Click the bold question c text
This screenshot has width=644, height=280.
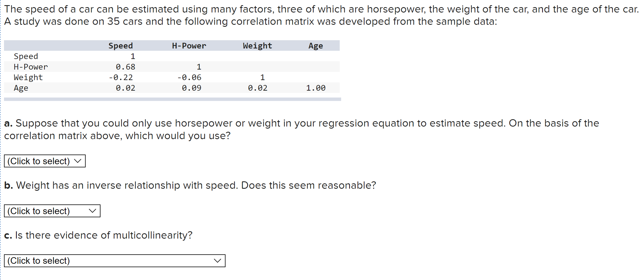click(9, 235)
